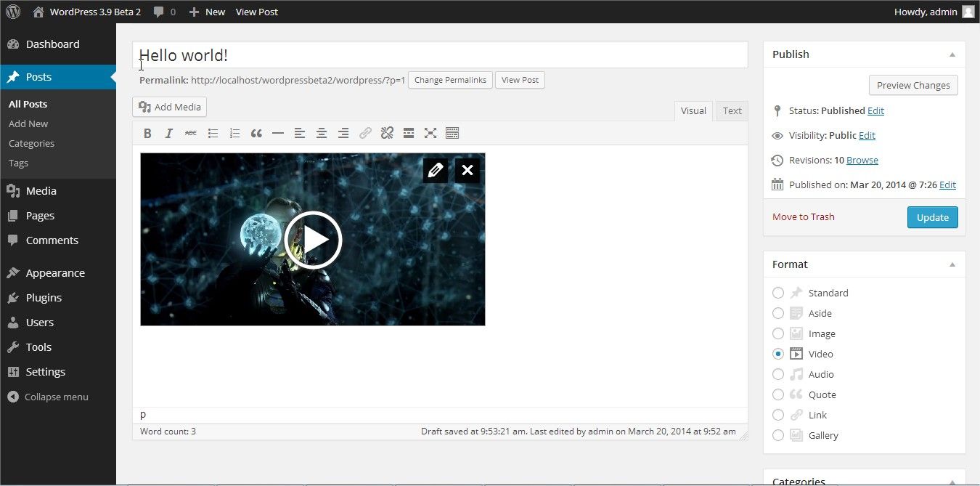Open the New content menu
Image resolution: width=980 pixels, height=486 pixels.
207,12
